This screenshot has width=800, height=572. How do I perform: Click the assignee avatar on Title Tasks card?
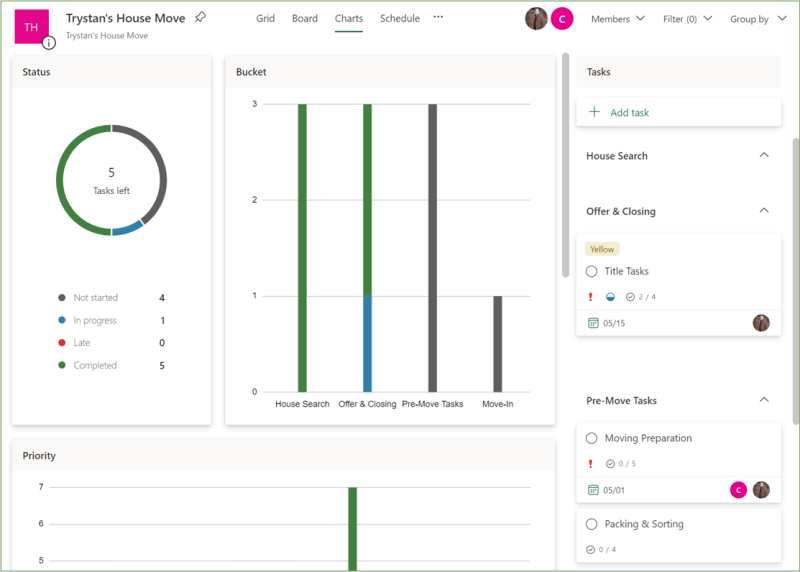pyautogui.click(x=761, y=322)
